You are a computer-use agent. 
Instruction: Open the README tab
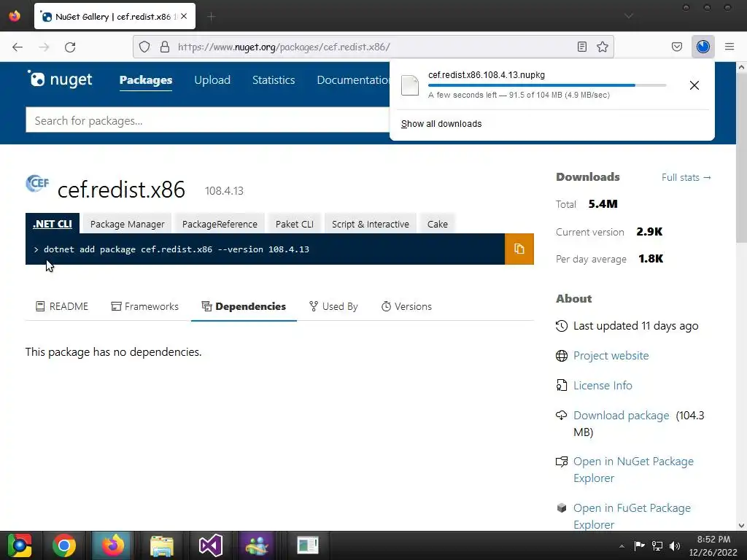pyautogui.click(x=62, y=306)
